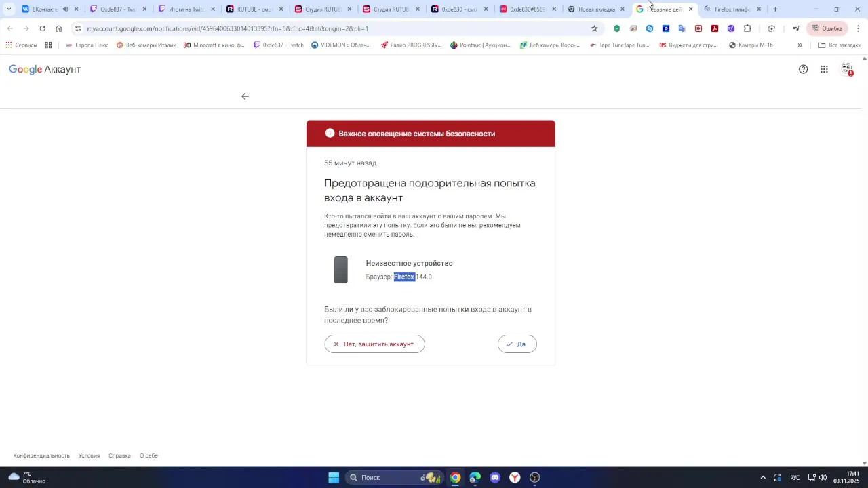868x488 pixels.
Task: Mute the VKontakte tab audio icon
Action: pos(65,9)
